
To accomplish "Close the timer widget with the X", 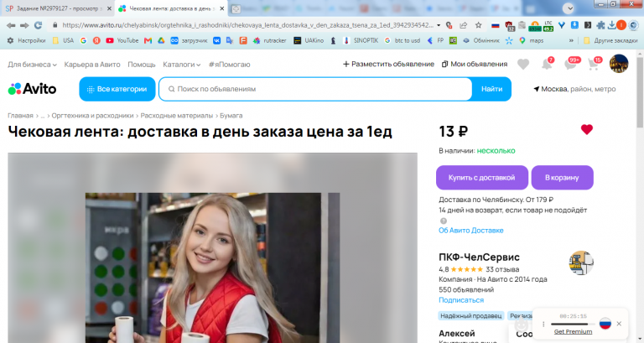I will click(619, 324).
